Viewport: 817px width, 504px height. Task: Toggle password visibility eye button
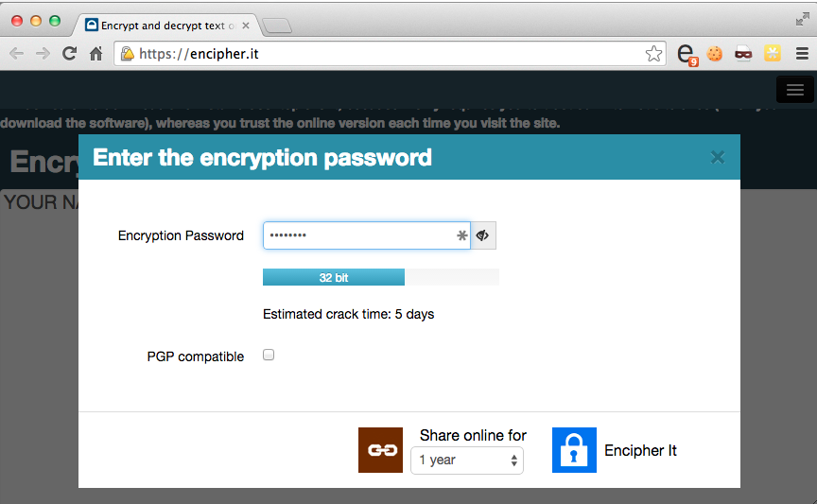(x=483, y=235)
